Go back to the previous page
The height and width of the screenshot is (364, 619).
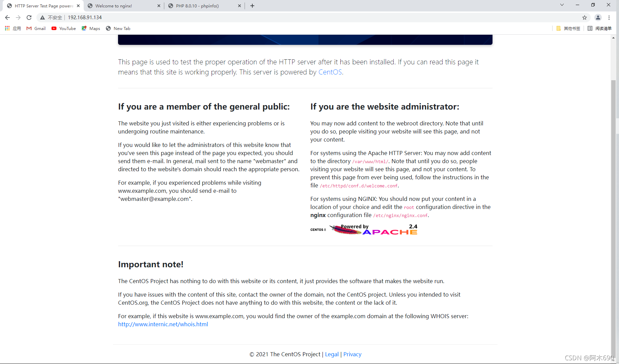[7, 18]
